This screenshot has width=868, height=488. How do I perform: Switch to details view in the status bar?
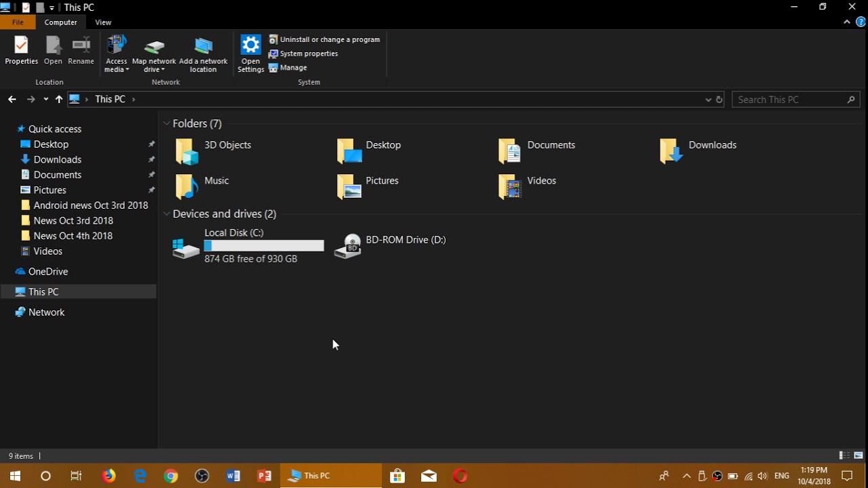[844, 455]
